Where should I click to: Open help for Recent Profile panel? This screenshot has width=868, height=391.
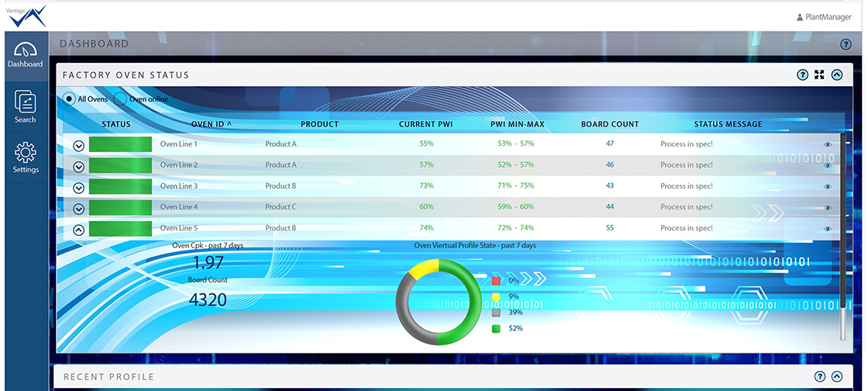(x=820, y=377)
